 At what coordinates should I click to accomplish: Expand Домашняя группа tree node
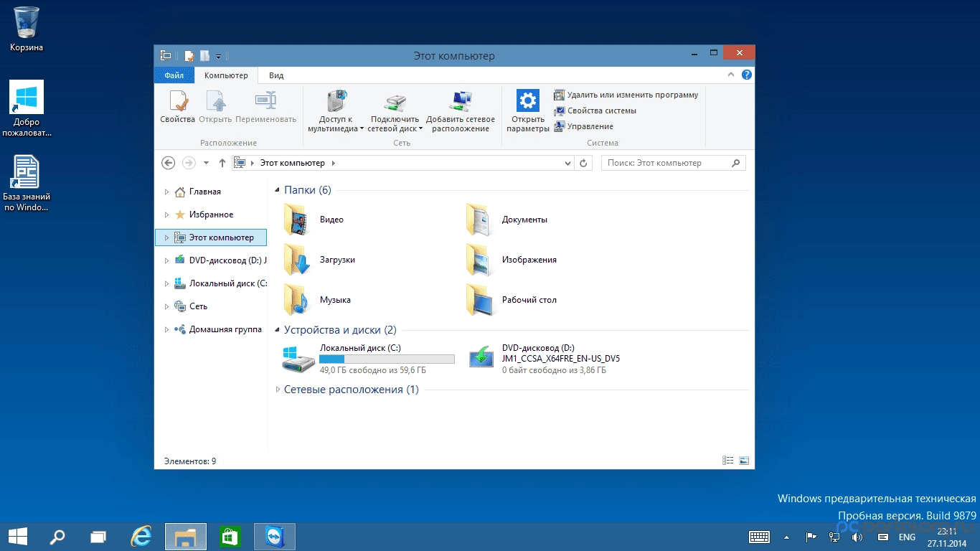(x=166, y=329)
